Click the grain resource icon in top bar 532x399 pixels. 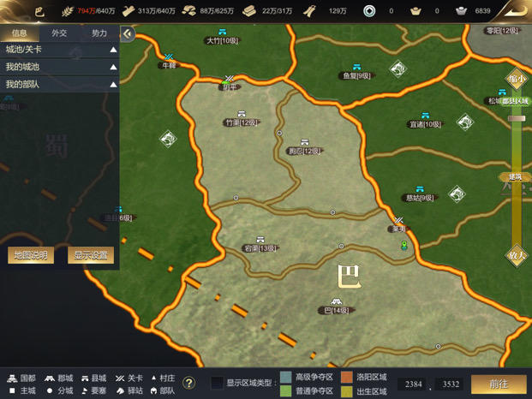point(68,11)
